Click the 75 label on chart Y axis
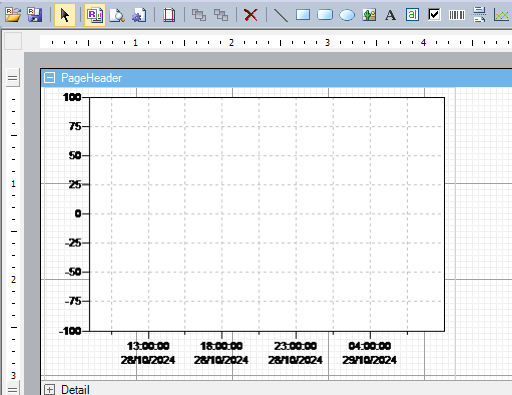Screen dimensions: 512x395 pos(75,126)
